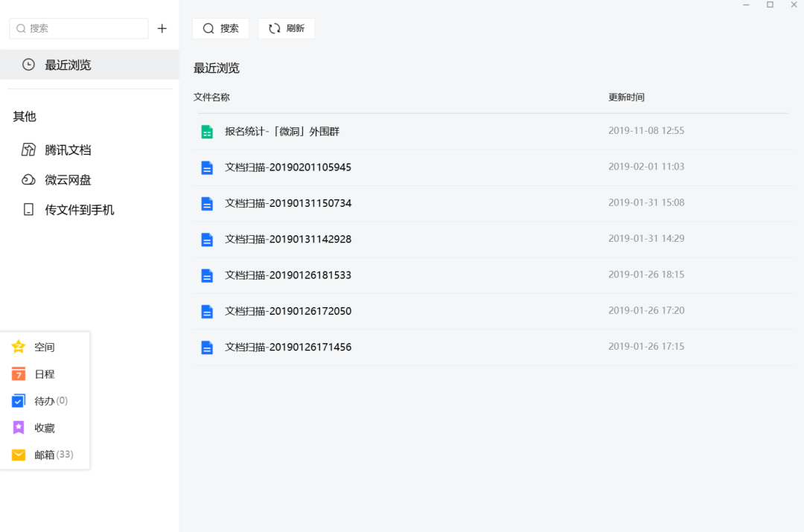This screenshot has width=804, height=532.
Task: Click the yellow envelope 邮箱 icon
Action: [x=19, y=455]
